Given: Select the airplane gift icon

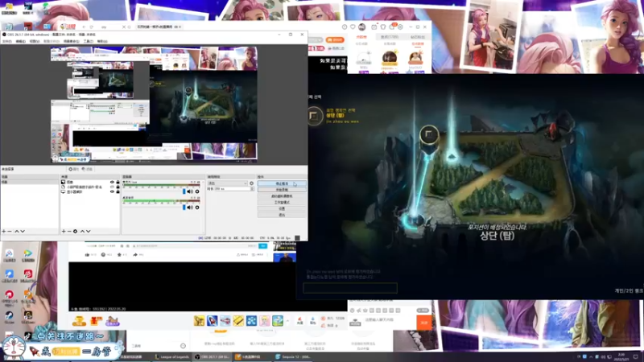Looking at the screenshot, I should 225,320.
